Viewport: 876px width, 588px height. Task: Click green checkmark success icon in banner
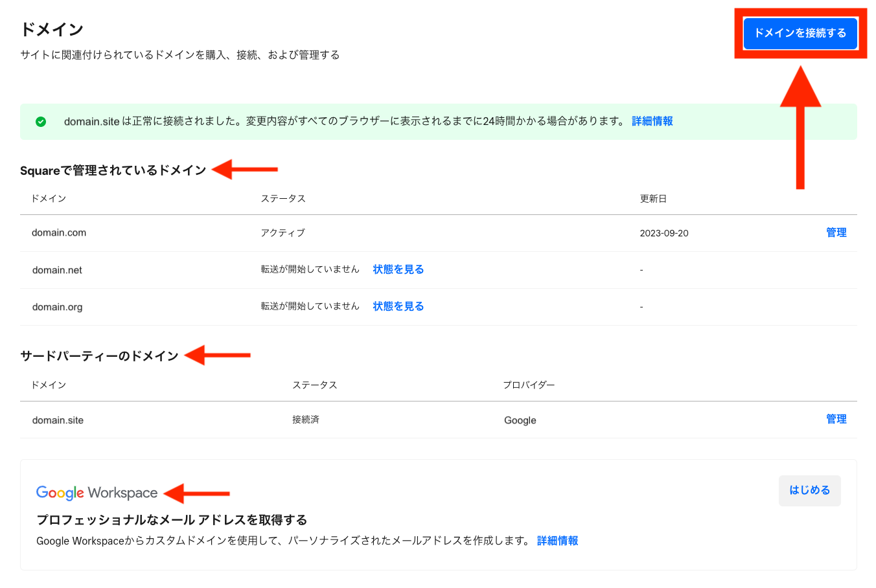point(41,122)
